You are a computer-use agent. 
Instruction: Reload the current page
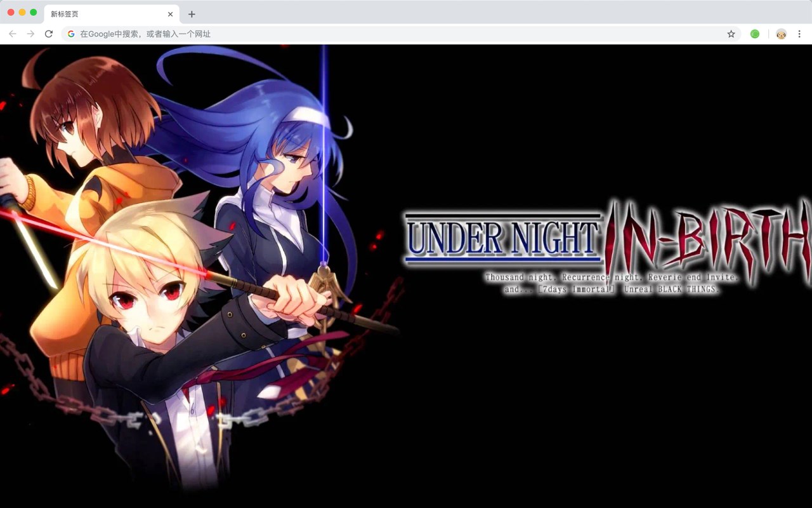pyautogui.click(x=48, y=34)
